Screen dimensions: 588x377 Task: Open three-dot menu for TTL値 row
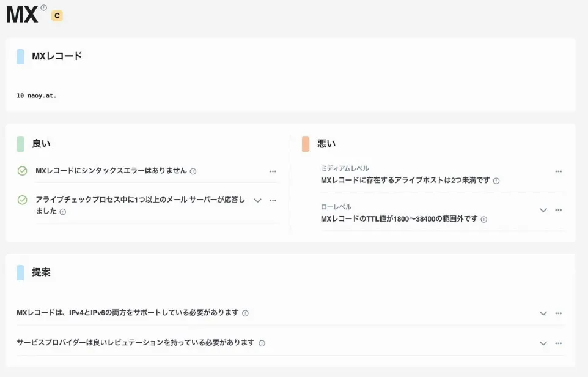click(558, 210)
